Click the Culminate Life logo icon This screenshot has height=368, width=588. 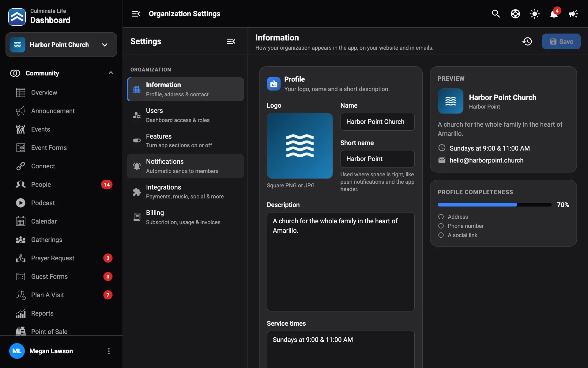coord(17,17)
